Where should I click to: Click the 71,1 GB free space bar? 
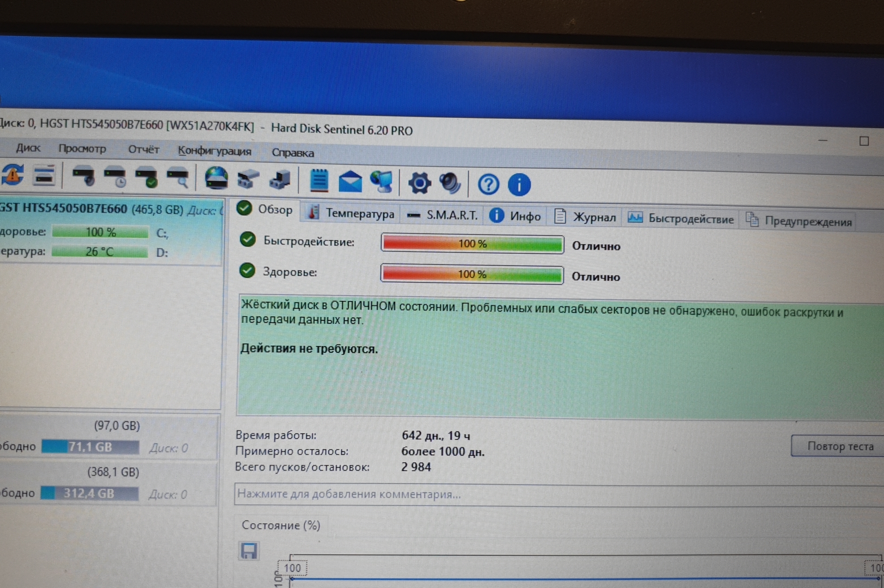point(90,447)
